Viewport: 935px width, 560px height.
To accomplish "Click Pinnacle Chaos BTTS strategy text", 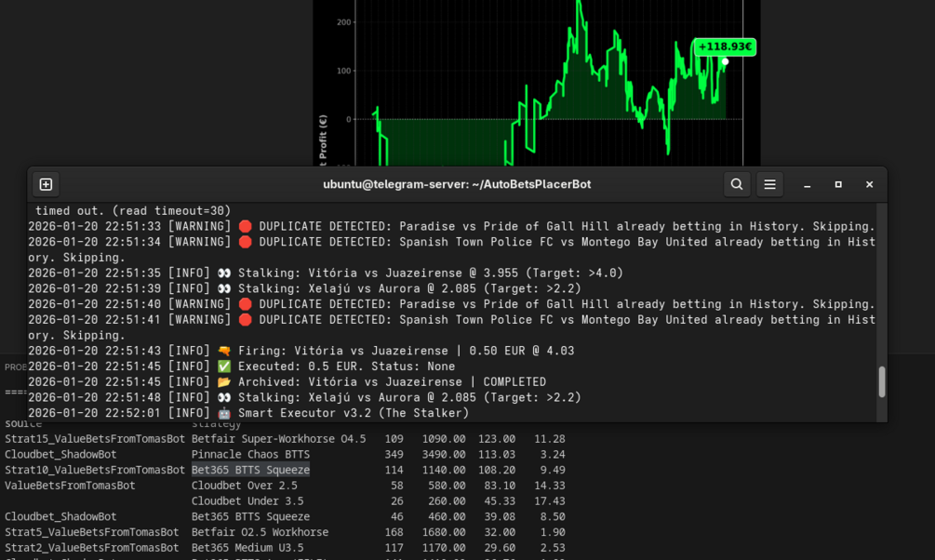I will point(250,455).
